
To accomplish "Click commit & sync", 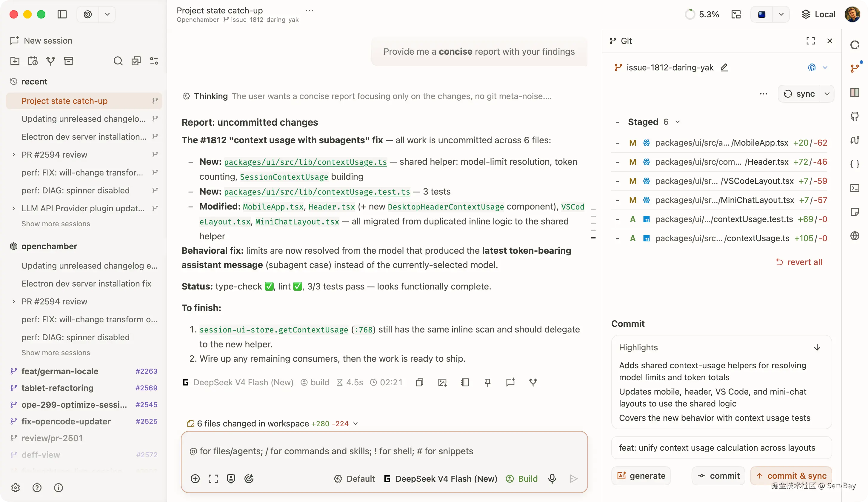I will [x=791, y=476].
